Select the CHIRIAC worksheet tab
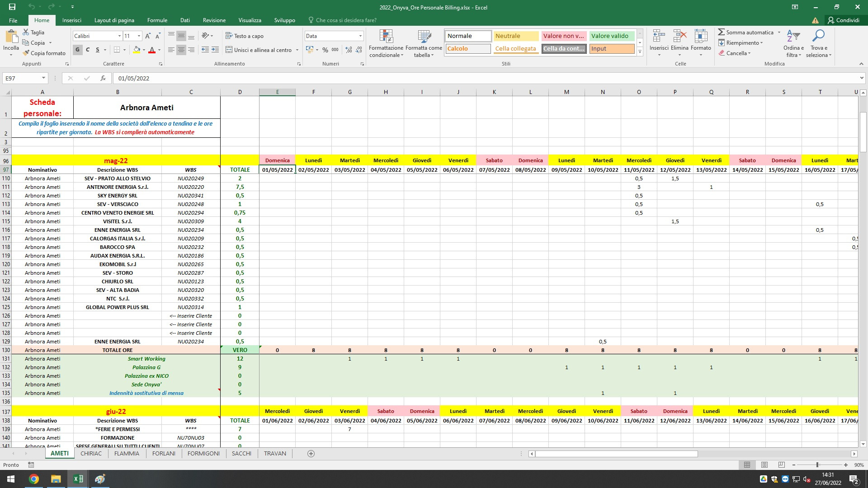This screenshot has width=868, height=488. coord(91,453)
